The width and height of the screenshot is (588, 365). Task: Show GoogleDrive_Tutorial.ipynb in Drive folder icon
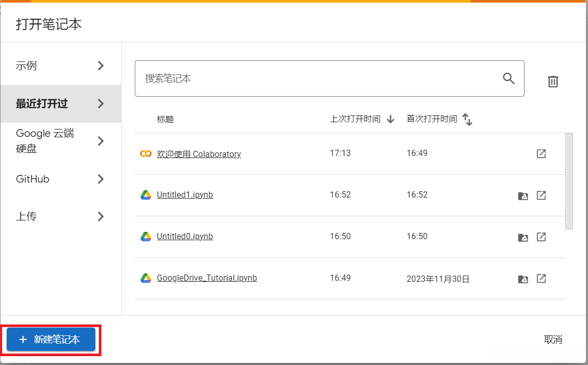523,279
